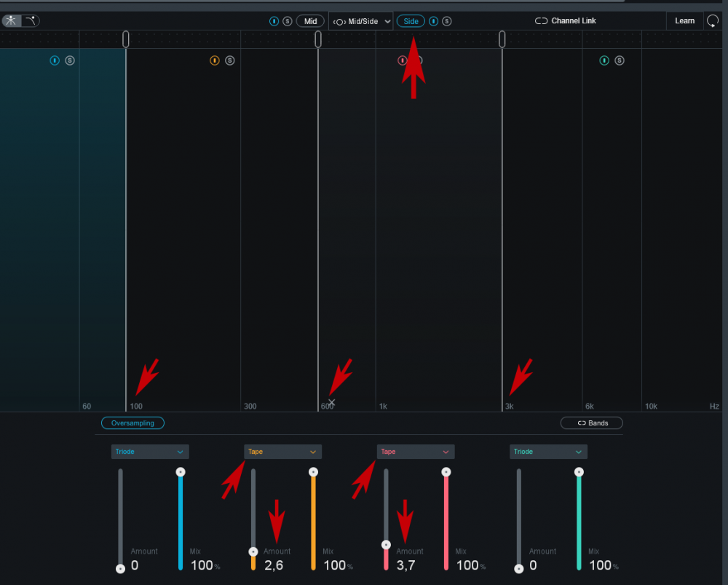Click the circular reset icon beside Learn
Viewport: 728px width, 585px height.
[x=713, y=21]
